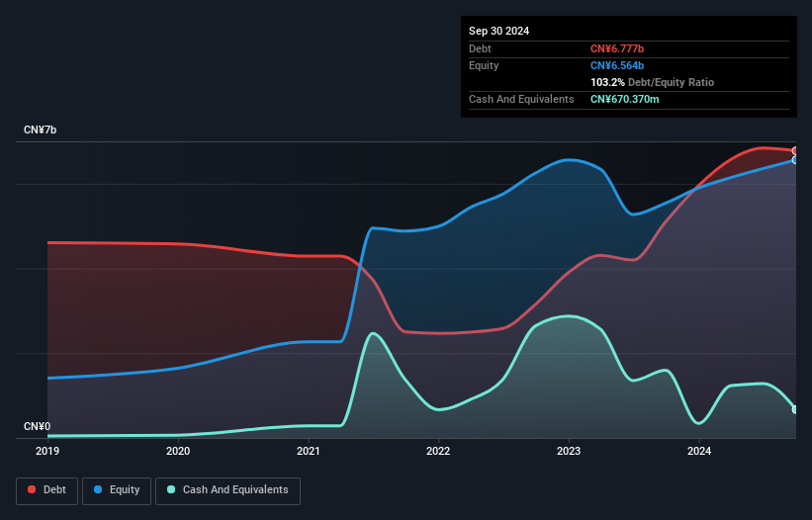
Task: Toggle the Cash And Equivalents legend button
Action: click(227, 490)
